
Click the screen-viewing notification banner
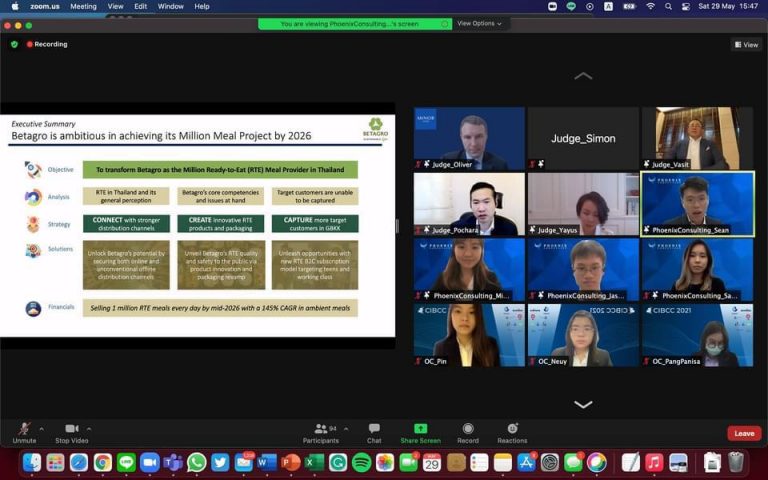355,24
